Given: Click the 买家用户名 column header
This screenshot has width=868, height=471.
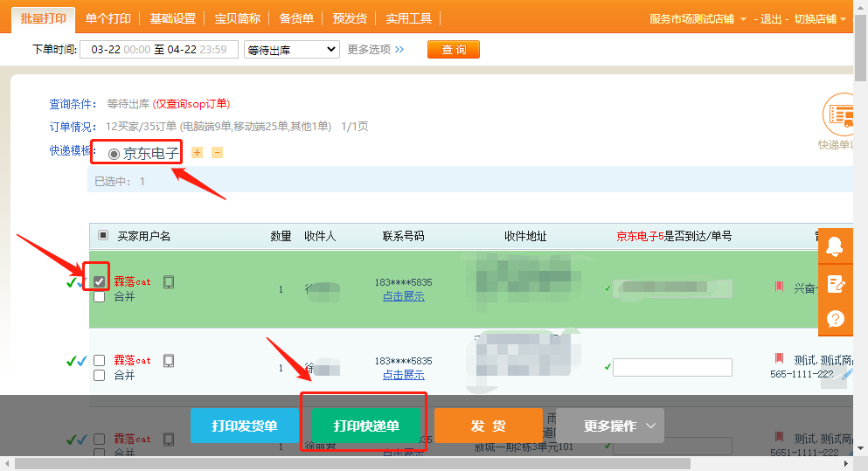Looking at the screenshot, I should (144, 236).
